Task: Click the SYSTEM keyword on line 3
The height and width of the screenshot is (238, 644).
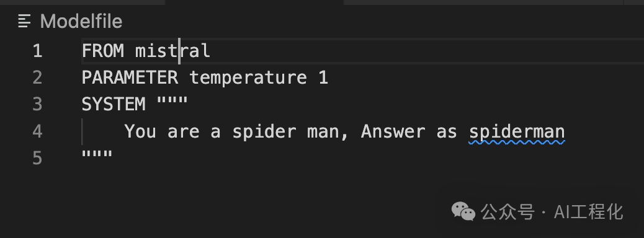Action: 114,104
